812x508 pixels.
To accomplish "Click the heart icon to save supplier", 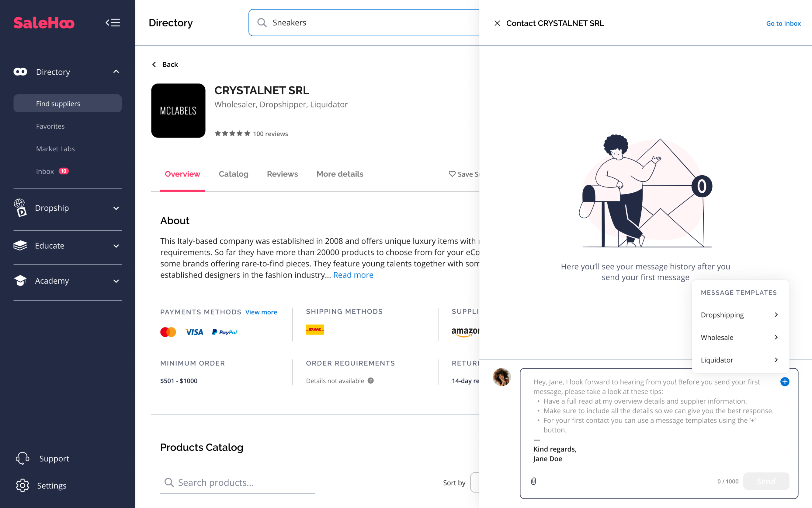I will point(452,174).
